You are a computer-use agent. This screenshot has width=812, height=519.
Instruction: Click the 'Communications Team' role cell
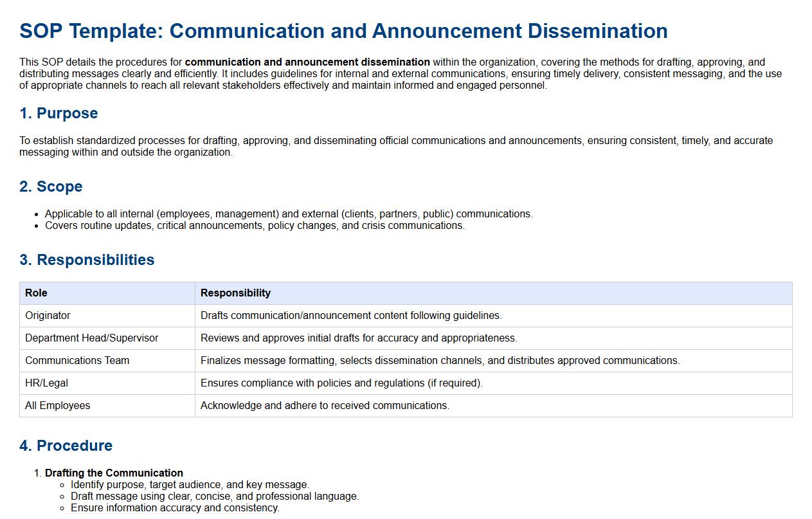click(x=77, y=361)
